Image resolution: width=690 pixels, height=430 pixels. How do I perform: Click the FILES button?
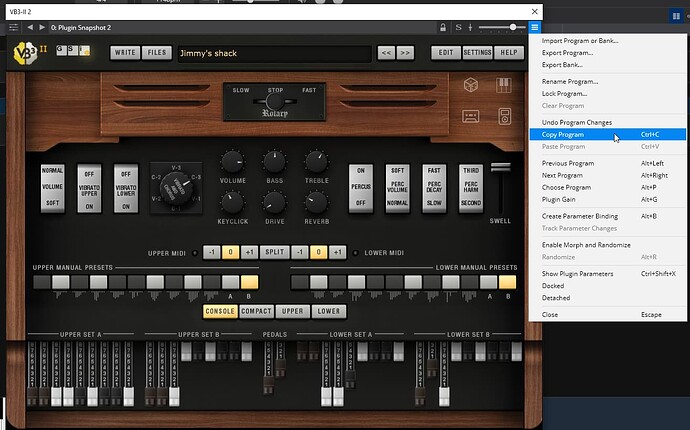[x=157, y=53]
